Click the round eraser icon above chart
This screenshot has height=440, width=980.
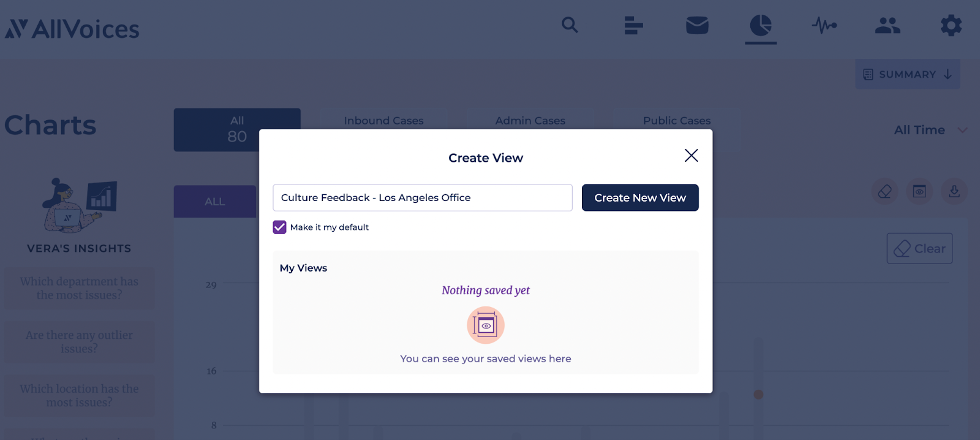coord(884,192)
